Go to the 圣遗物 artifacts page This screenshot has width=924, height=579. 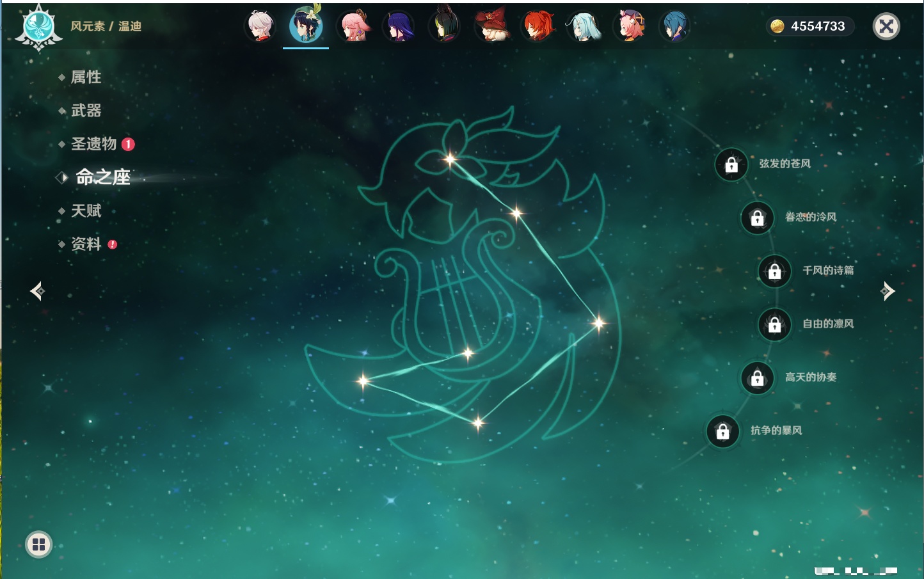coord(93,144)
